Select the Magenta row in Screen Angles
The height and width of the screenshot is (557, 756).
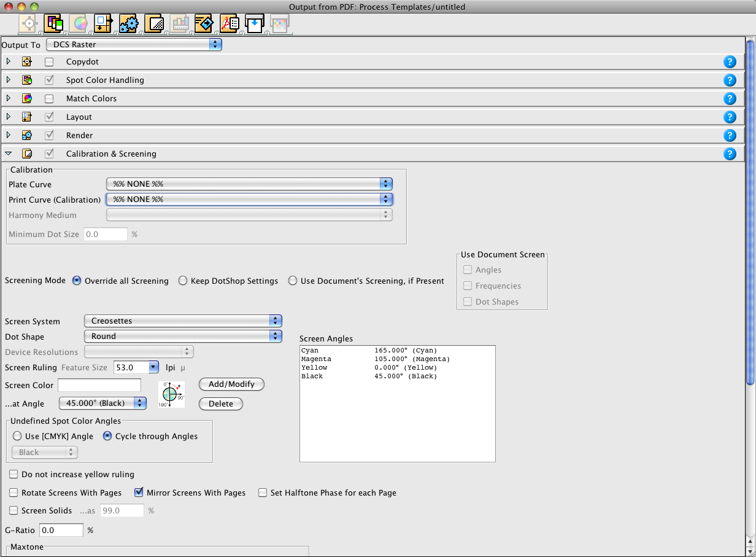point(397,359)
